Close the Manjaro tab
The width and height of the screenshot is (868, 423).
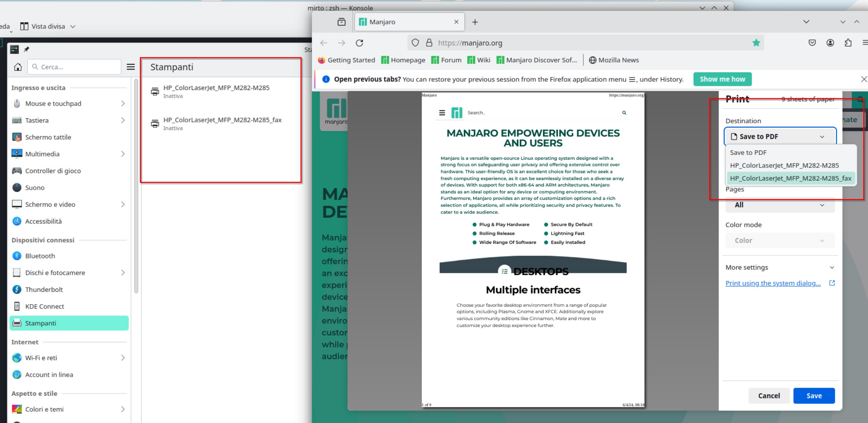(456, 22)
